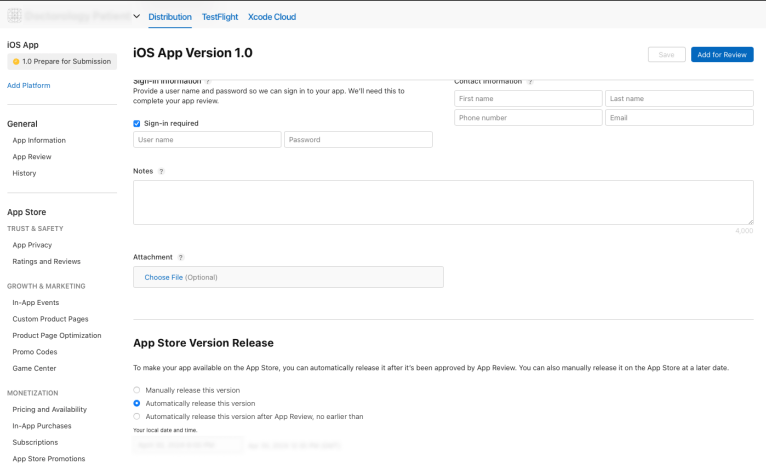Select release after App Review no earlier than
This screenshot has width=766, height=466.
pyautogui.click(x=137, y=417)
